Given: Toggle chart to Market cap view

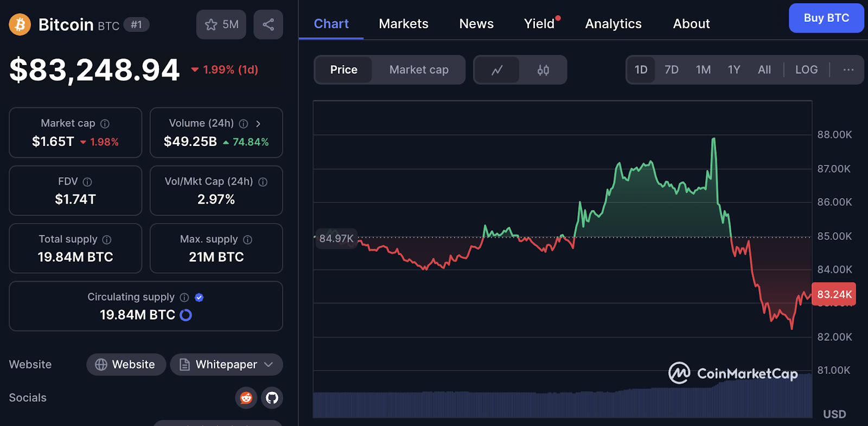Looking at the screenshot, I should point(419,70).
